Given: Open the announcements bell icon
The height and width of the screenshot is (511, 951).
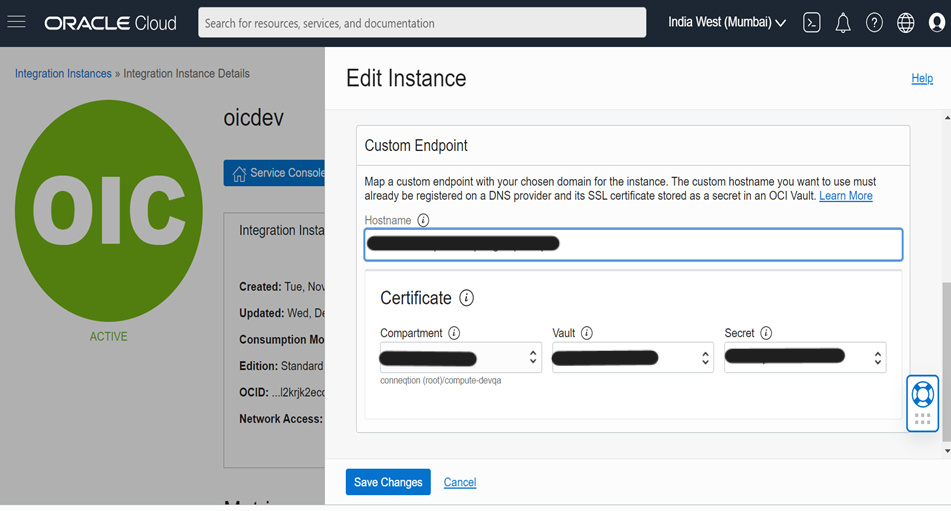Looking at the screenshot, I should coord(842,23).
